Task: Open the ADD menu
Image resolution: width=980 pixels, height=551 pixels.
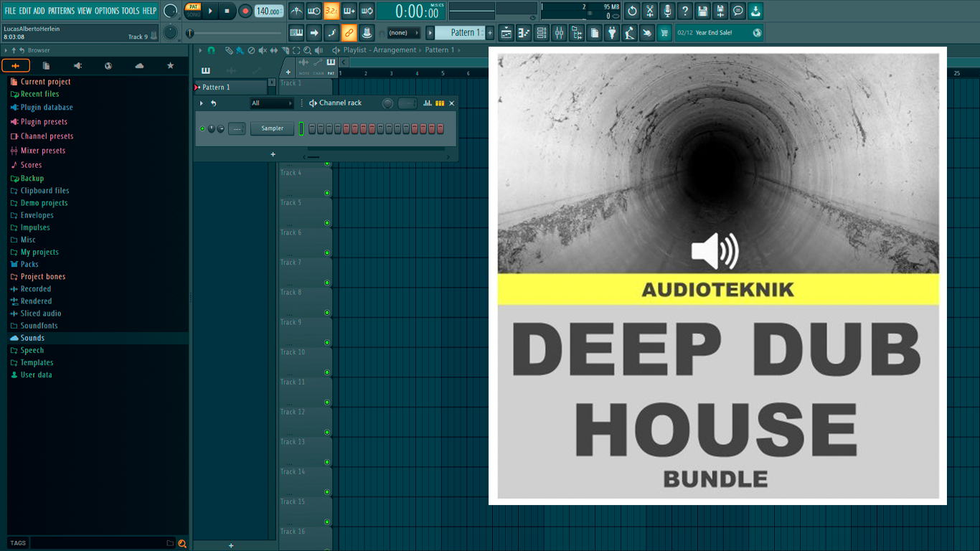Action: 39,11
